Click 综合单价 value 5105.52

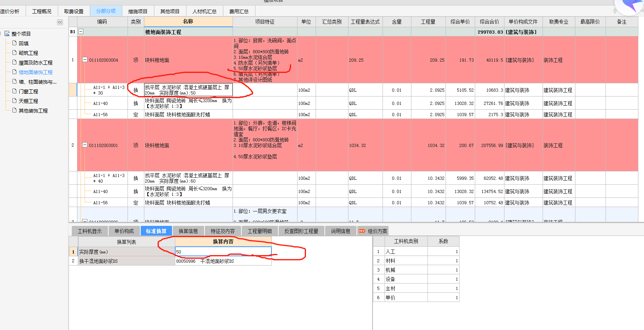tap(465, 90)
